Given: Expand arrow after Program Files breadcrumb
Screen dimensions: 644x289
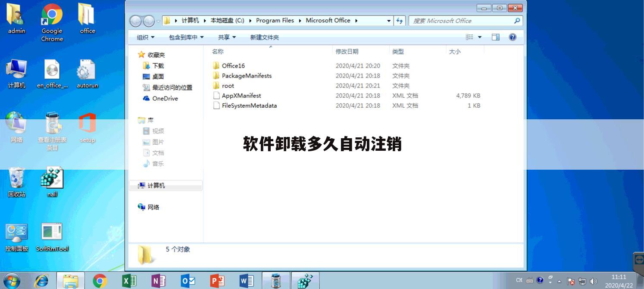Looking at the screenshot, I should coord(300,21).
